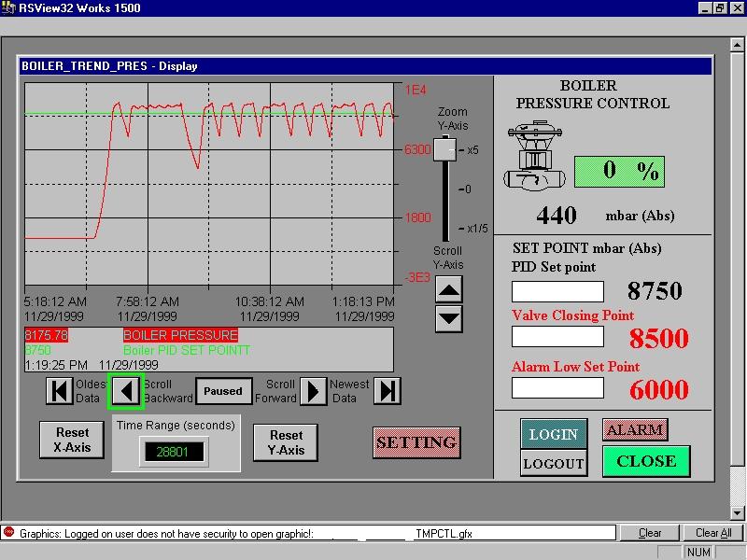747x560 pixels.
Task: Open the SETTING screen
Action: [x=416, y=442]
